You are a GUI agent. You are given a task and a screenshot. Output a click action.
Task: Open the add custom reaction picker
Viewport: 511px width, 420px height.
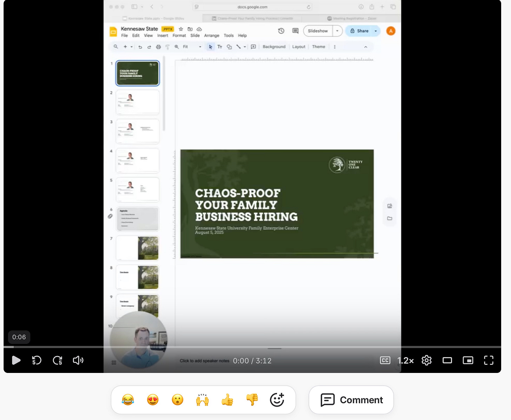(x=277, y=400)
